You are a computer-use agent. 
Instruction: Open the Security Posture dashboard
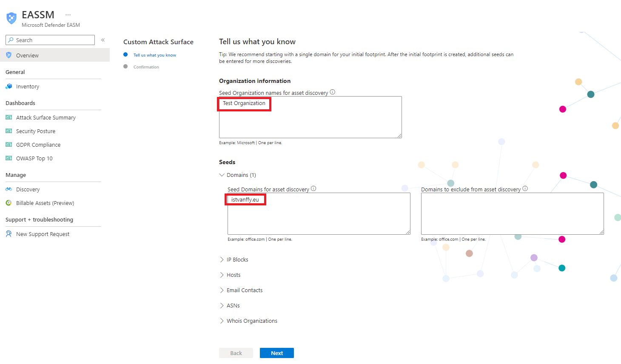click(x=36, y=131)
